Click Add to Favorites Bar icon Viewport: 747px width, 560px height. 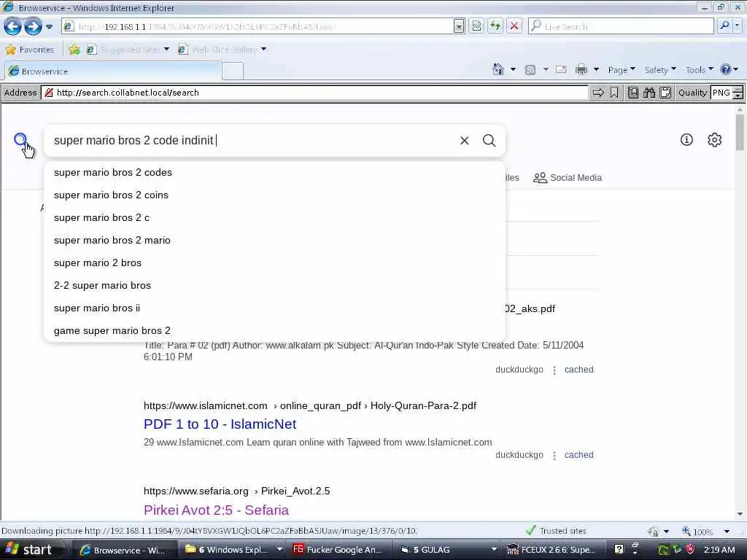(x=74, y=50)
